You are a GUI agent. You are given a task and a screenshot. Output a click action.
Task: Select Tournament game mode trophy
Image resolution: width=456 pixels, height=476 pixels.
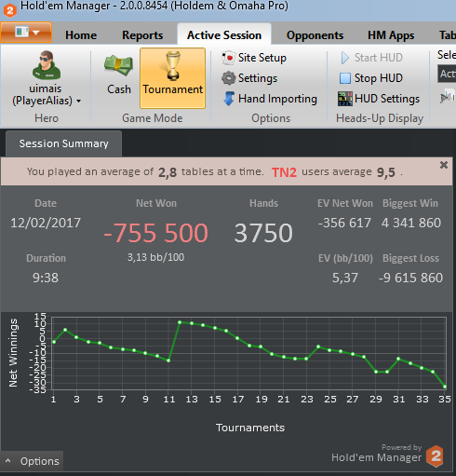click(x=172, y=77)
